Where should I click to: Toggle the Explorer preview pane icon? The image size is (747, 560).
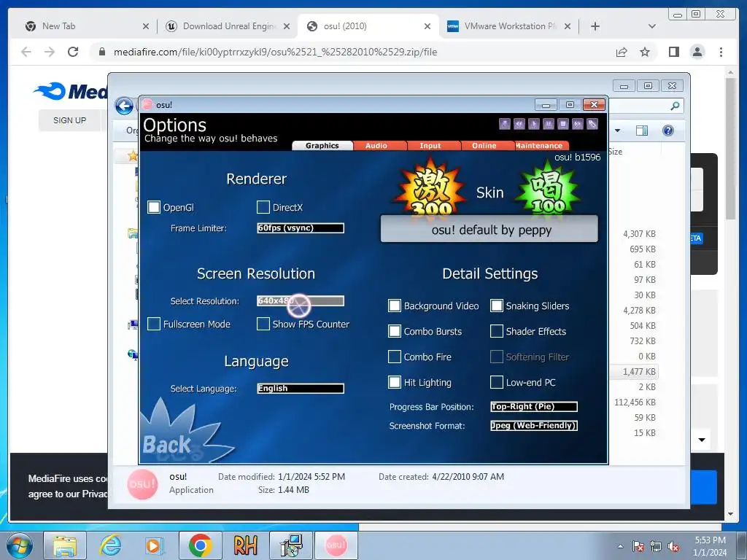642,131
